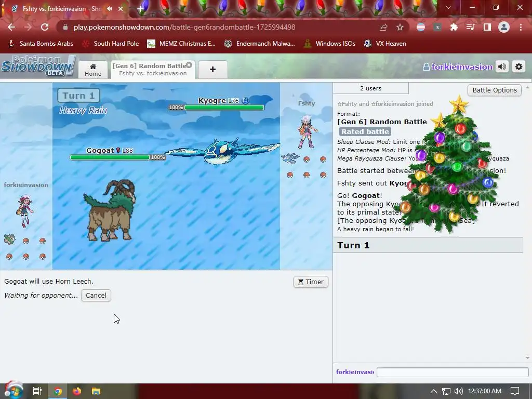Reload the Pokémon Showdown page
The image size is (532, 399).
coord(45,27)
